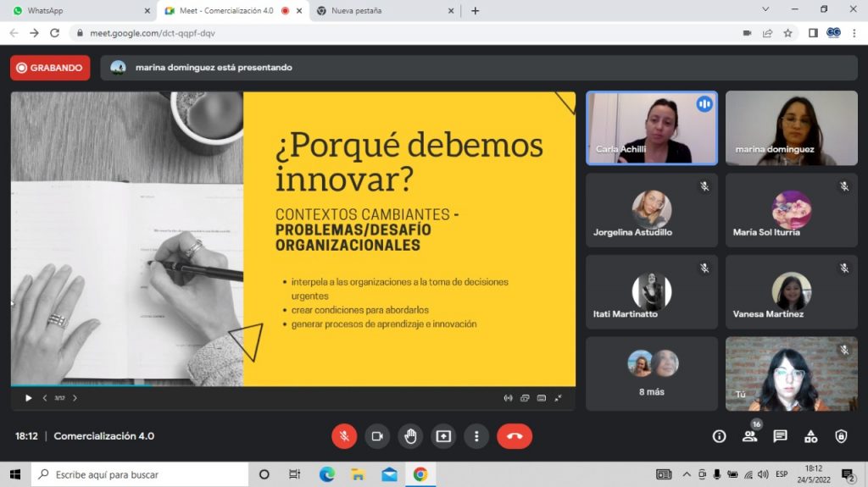Open the host controls lock icon
Viewport: 868px width, 487px height.
click(x=841, y=436)
